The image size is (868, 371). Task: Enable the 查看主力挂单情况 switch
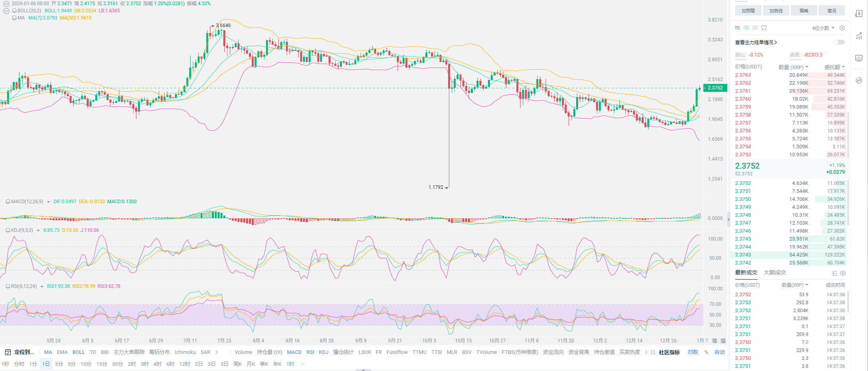tap(839, 42)
